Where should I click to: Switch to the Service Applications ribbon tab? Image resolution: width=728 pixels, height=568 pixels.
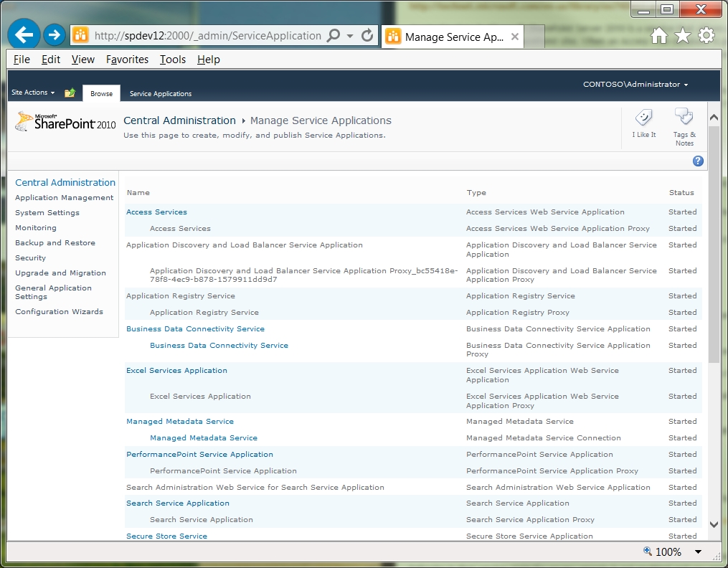coord(160,93)
